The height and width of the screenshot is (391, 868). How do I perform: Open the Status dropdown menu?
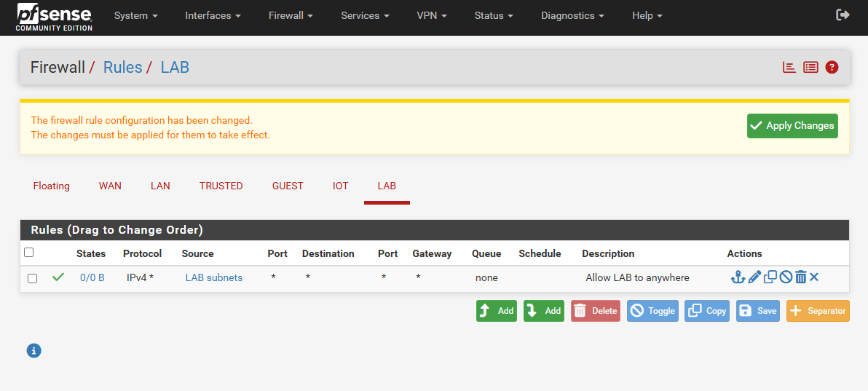(x=494, y=16)
